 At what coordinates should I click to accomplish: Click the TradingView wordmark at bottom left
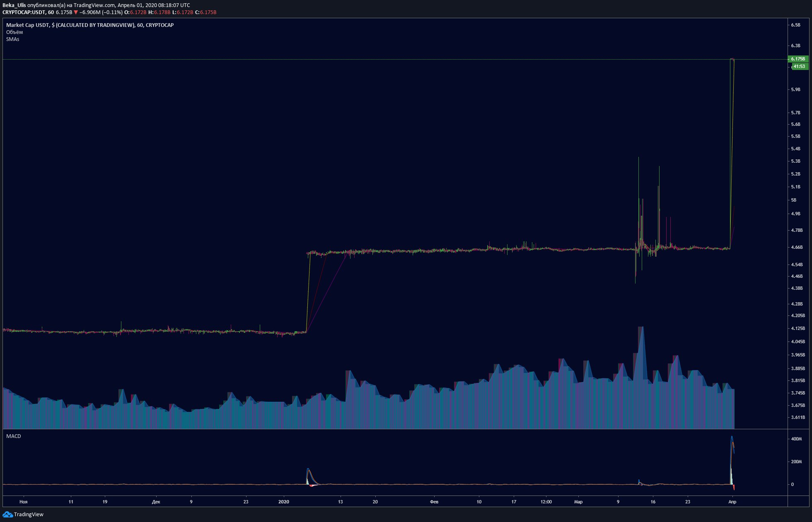tap(29, 514)
